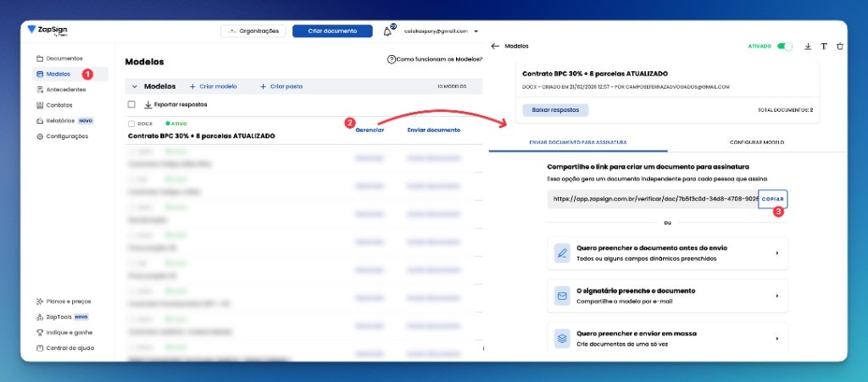Click Baixar respostas button
868x382 pixels.
point(555,110)
